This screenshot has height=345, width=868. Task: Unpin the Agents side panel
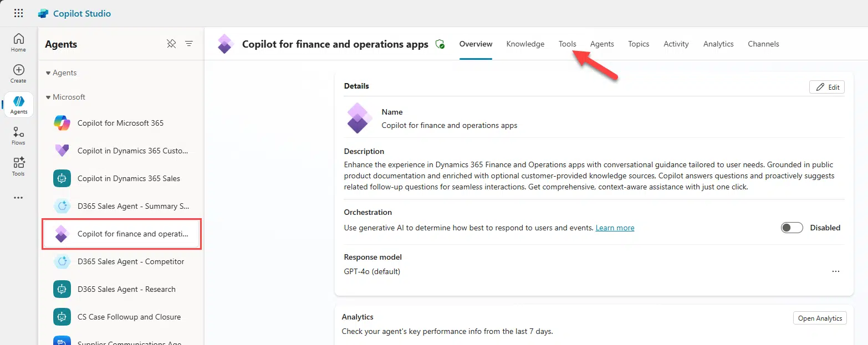point(171,44)
